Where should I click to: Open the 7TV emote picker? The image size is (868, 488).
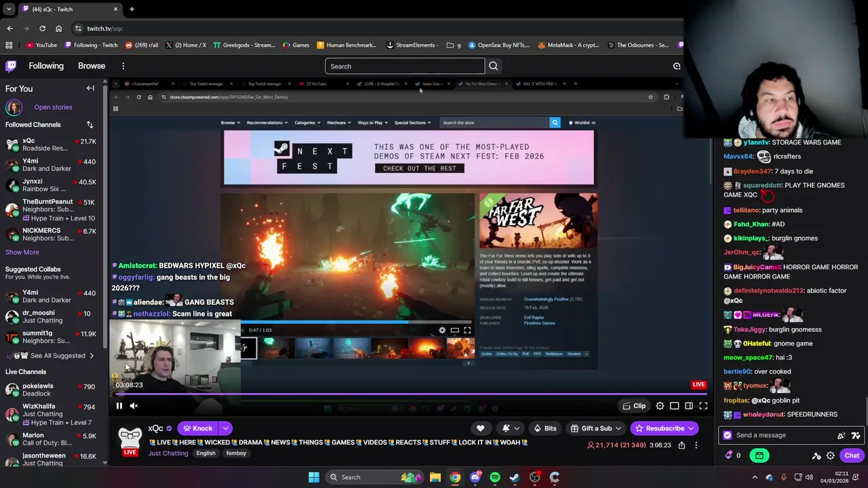point(856,435)
